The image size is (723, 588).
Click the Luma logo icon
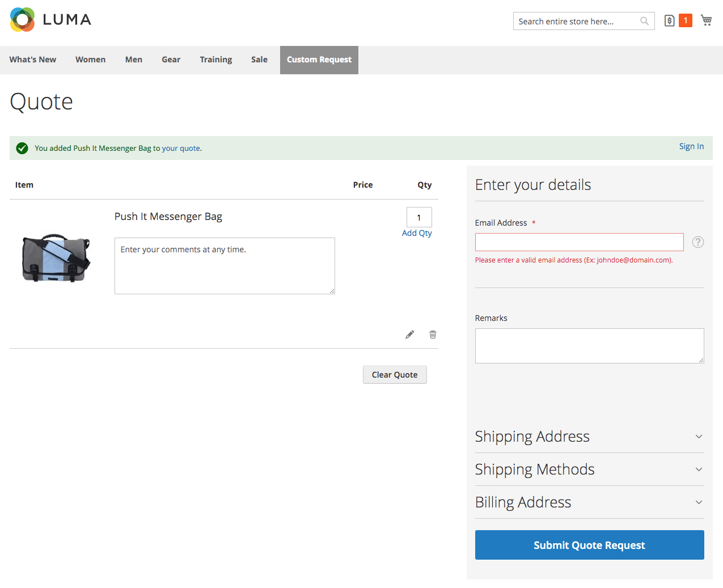click(x=23, y=20)
